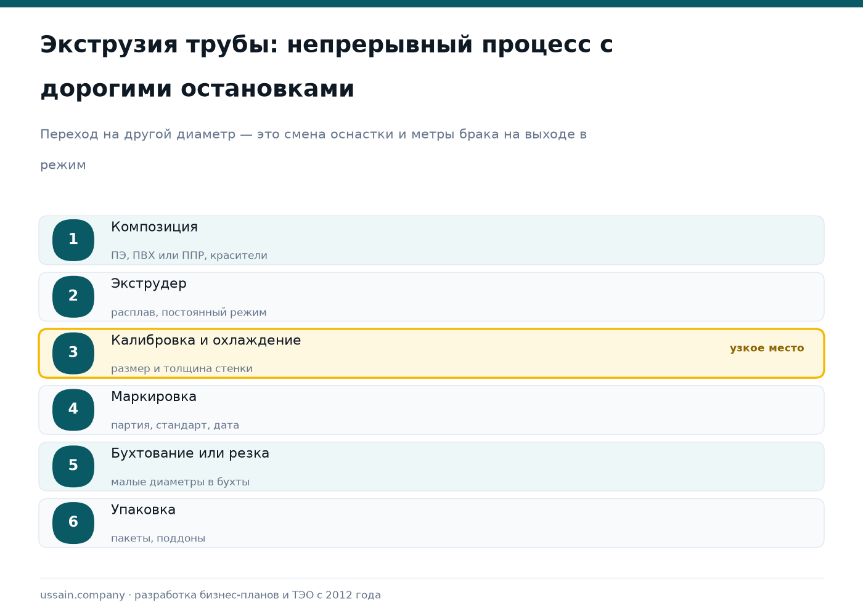Screen dimensions: 863x616
Task: Click the step 1 number badge
Action: [x=73, y=240]
